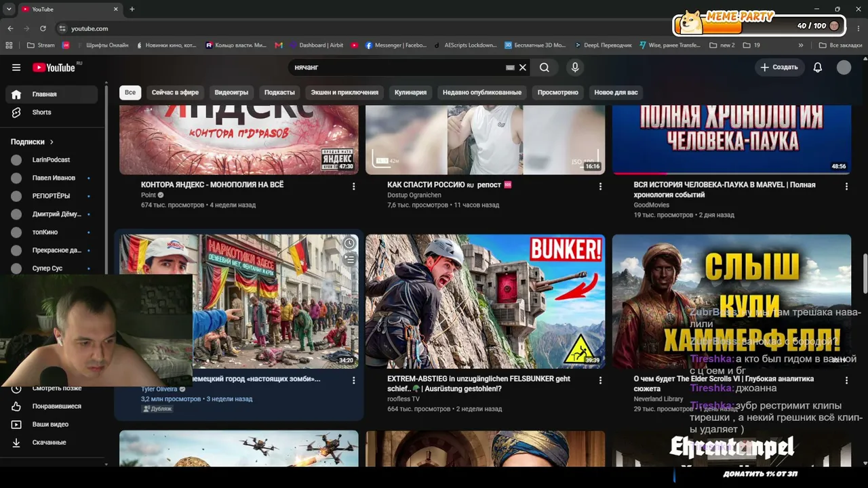Open options menu for ЧЕЛОВЕКА-ПАУКА history video

846,186
